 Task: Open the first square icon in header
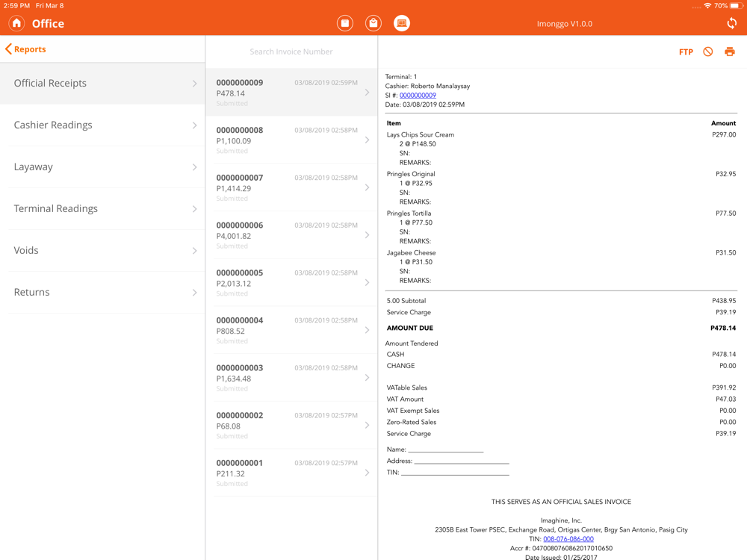[345, 23]
